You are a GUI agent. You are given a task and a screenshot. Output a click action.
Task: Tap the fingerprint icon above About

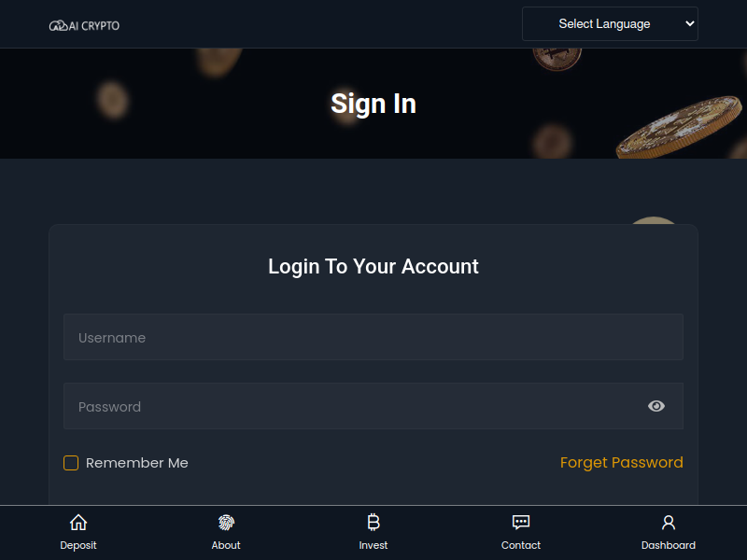pos(226,523)
